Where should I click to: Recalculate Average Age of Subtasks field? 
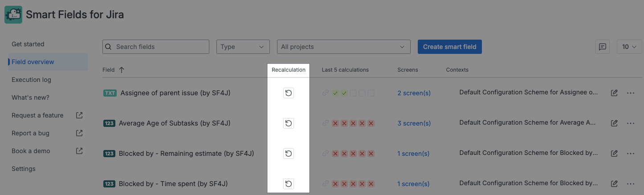click(x=288, y=123)
